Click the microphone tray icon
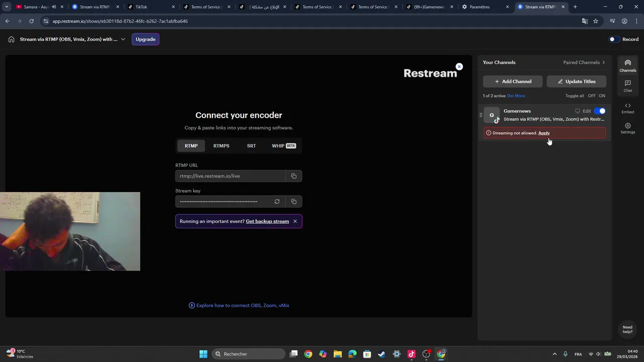The width and height of the screenshot is (644, 362). (x=566, y=354)
